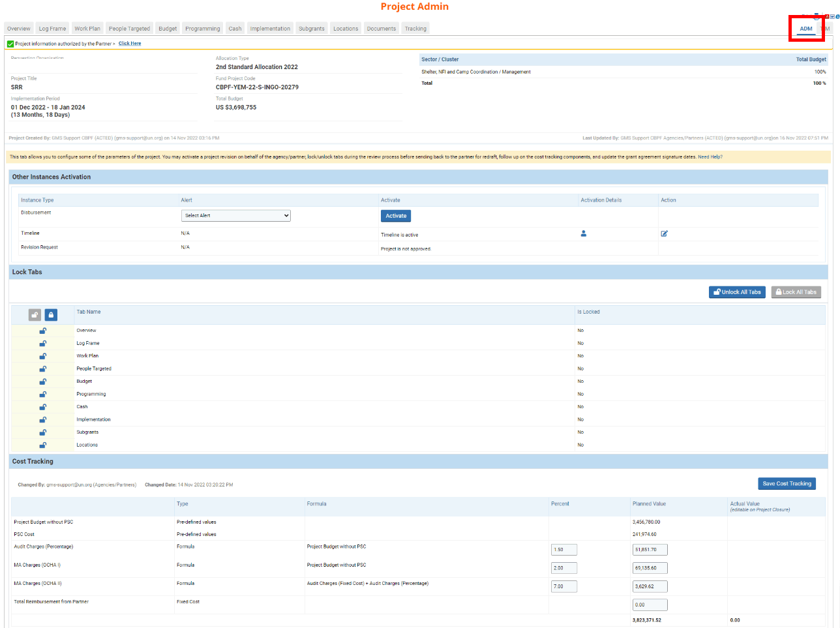Screen dimensions: 840x628
Task: Click the green authorized checkmark icon
Action: tap(10, 44)
